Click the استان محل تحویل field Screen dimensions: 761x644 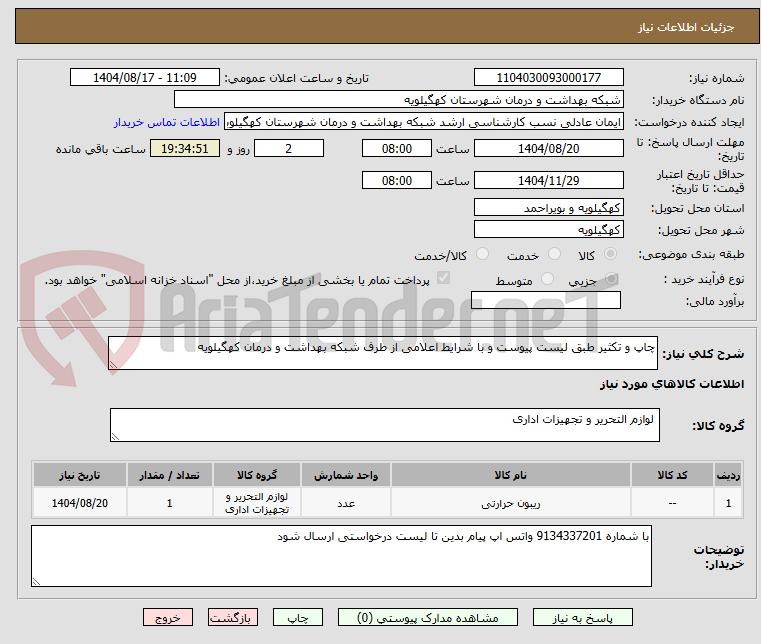tap(548, 207)
